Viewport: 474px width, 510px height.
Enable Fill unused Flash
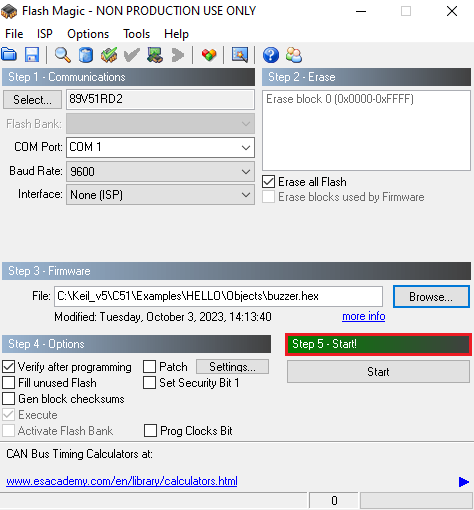[8, 383]
